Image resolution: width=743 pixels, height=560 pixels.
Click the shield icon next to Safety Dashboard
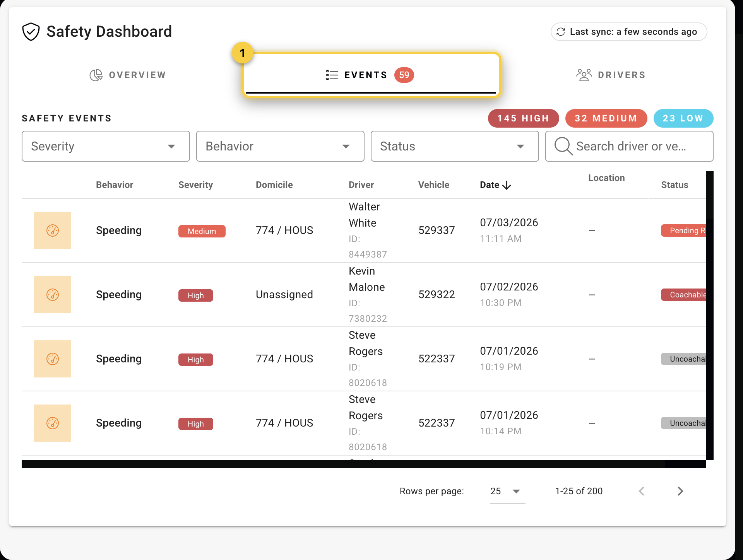(x=31, y=32)
